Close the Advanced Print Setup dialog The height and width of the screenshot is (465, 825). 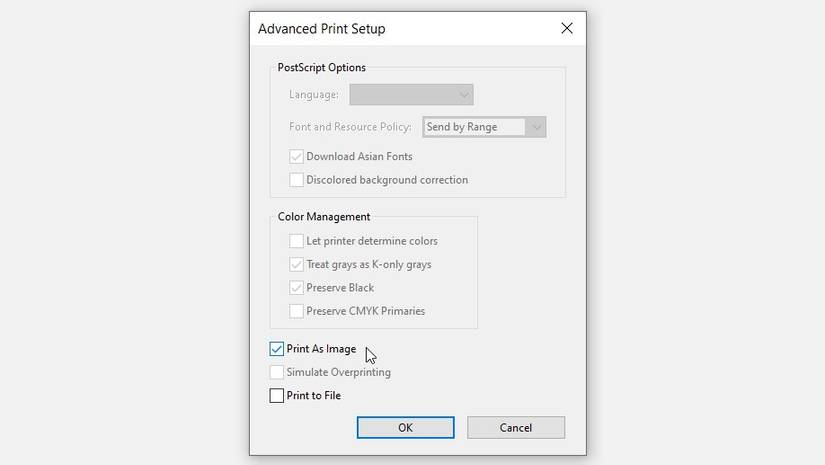pyautogui.click(x=567, y=29)
